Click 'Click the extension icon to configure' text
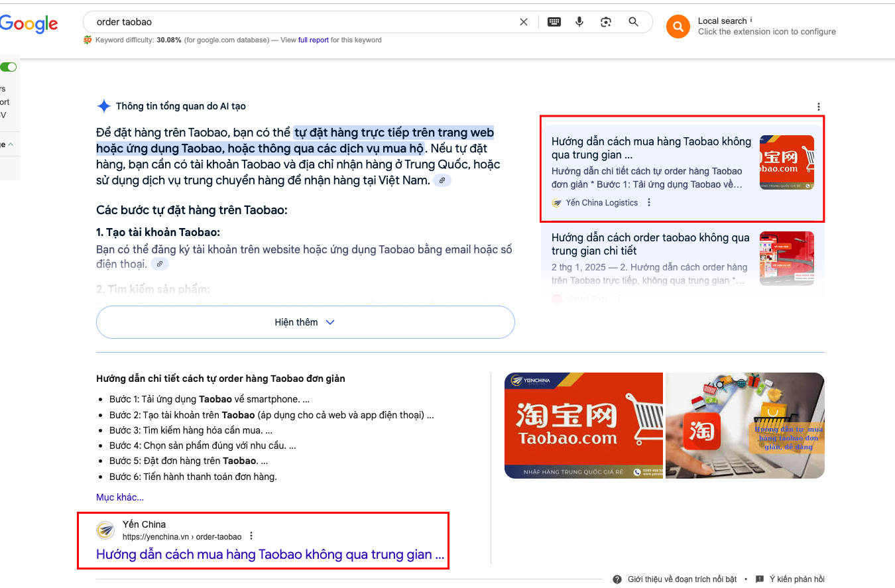Image resolution: width=895 pixels, height=588 pixels. point(767,32)
